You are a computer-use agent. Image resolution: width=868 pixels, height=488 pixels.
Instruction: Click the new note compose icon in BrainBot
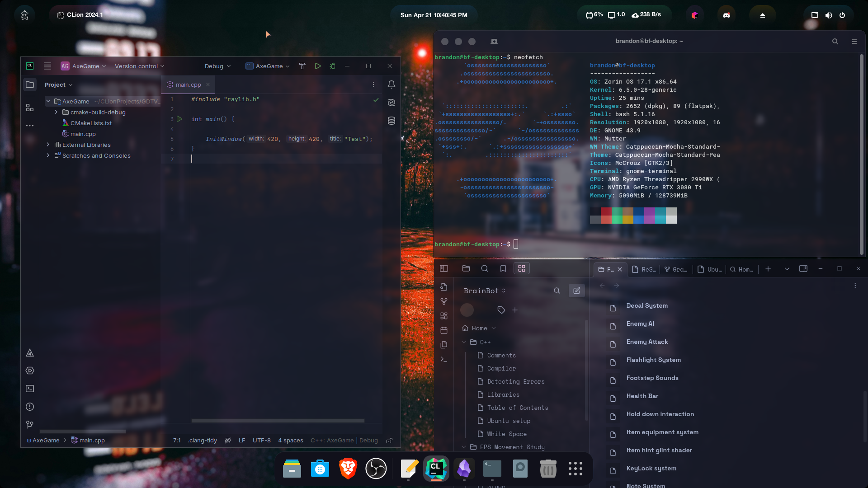click(577, 291)
